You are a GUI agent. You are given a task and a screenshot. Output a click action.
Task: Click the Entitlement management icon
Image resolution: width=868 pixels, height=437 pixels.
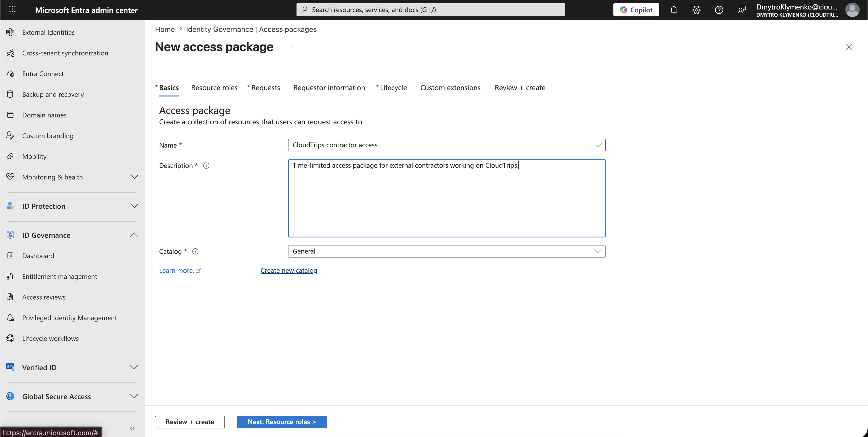10,276
